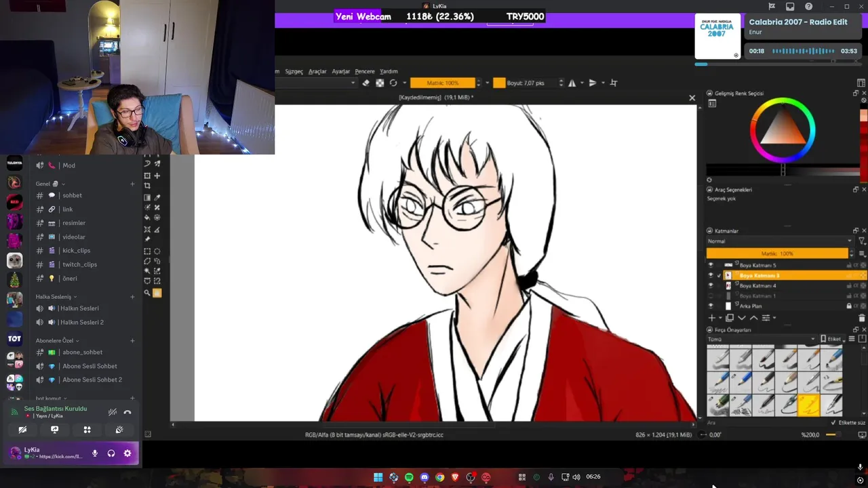The height and width of the screenshot is (488, 868).
Task: Open Tümü brush tag dropdown
Action: click(761, 339)
